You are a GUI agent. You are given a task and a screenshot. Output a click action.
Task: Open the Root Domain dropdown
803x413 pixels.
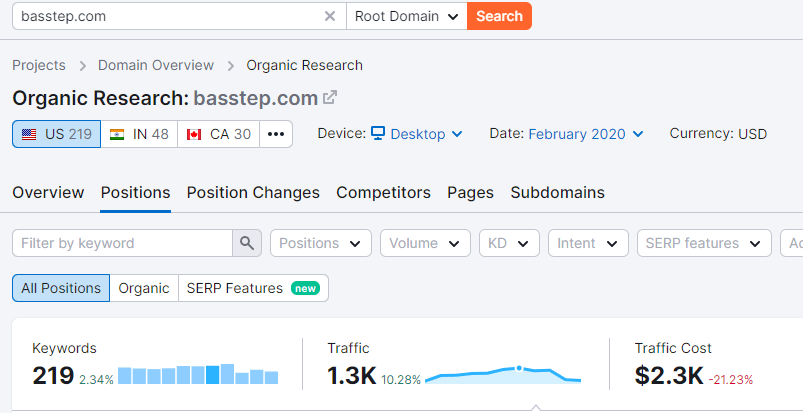click(407, 16)
